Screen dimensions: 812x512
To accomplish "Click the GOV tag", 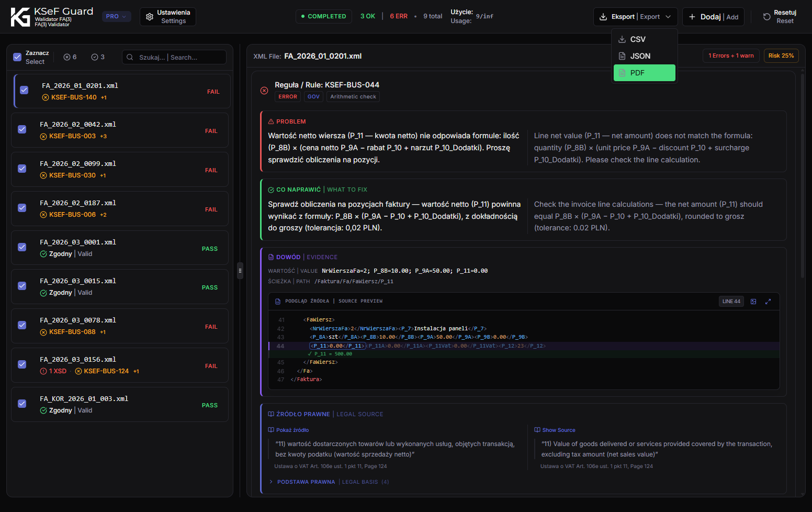I will coord(313,97).
